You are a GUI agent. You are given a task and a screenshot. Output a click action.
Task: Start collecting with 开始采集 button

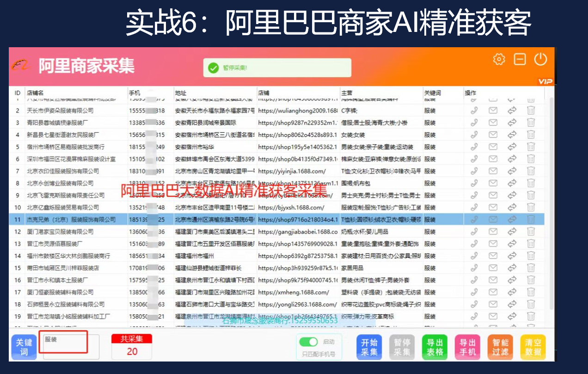369,347
